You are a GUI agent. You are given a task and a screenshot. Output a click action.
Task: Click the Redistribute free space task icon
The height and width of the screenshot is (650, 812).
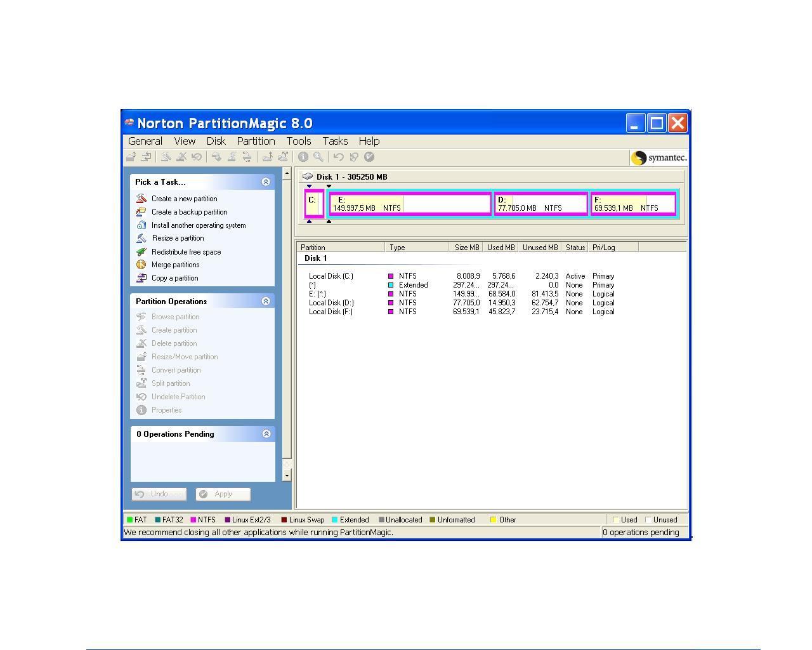(141, 252)
